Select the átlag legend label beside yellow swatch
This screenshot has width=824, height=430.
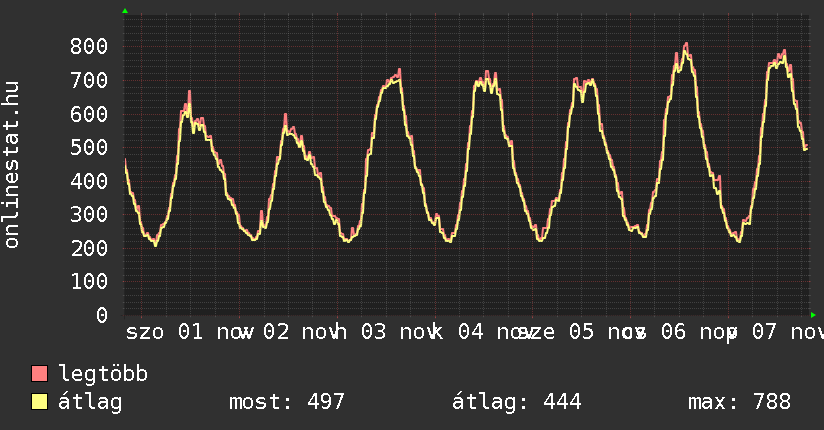[90, 402]
